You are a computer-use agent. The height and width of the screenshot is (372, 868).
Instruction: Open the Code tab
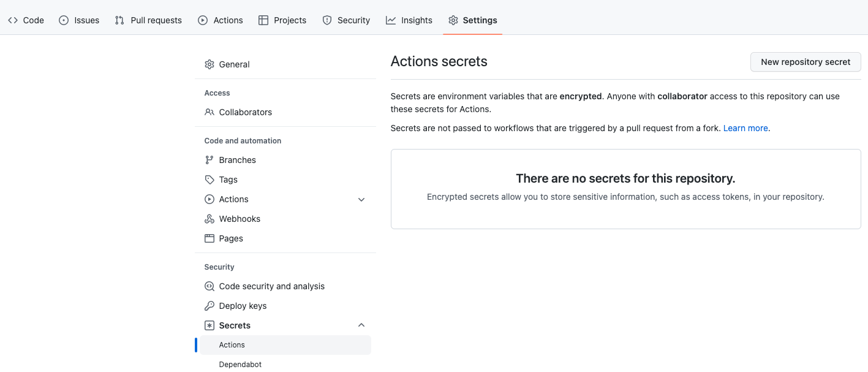pos(26,20)
